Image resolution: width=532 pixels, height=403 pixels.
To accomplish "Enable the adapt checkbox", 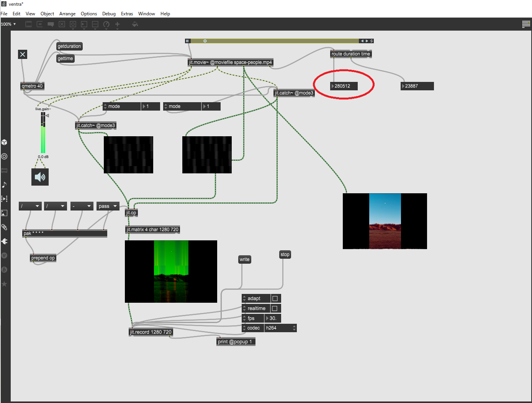I will point(275,299).
